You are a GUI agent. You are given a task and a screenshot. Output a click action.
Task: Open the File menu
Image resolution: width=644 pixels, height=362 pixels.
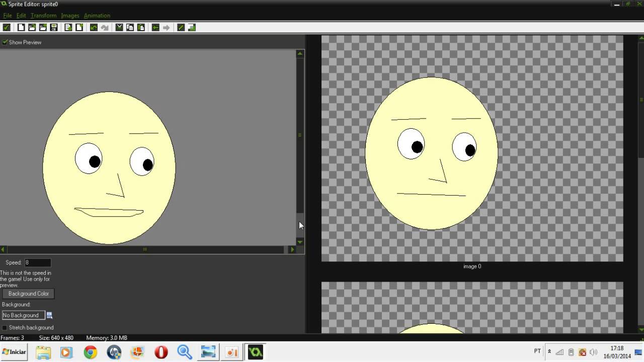8,16
